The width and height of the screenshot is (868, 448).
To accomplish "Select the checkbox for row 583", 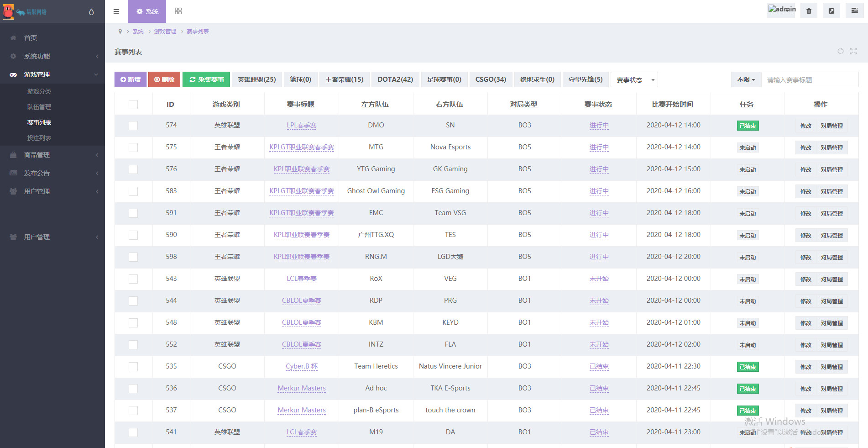I will point(133,191).
